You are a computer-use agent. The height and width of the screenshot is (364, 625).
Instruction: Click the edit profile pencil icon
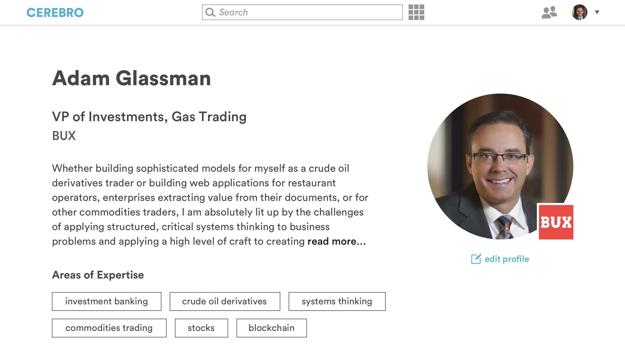click(476, 259)
